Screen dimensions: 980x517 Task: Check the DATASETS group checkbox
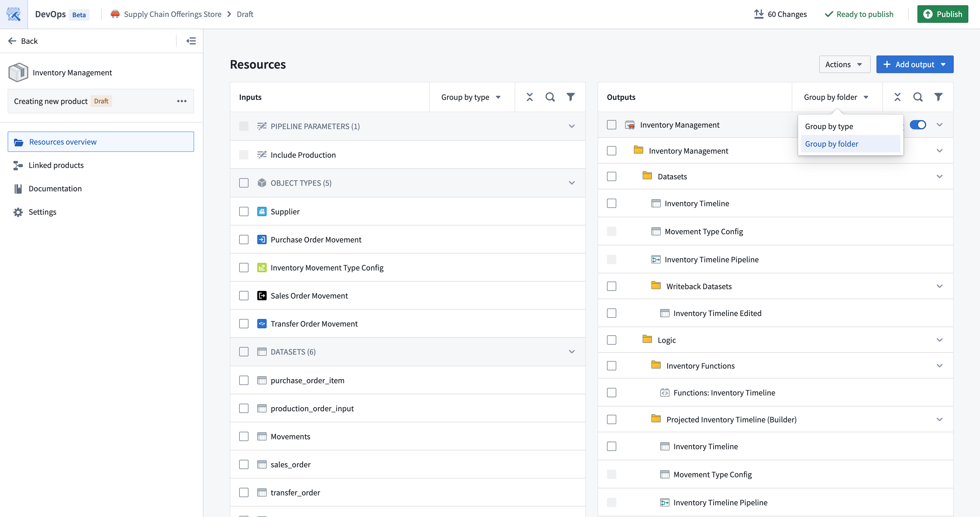coord(244,352)
